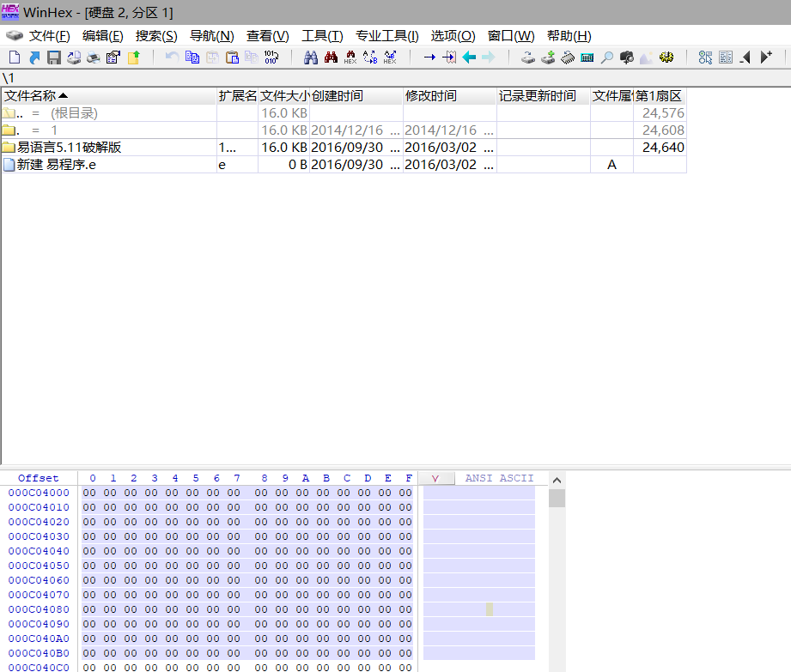Replace text with the A-to-B icon
This screenshot has height=672, width=791.
pyautogui.click(x=370, y=58)
